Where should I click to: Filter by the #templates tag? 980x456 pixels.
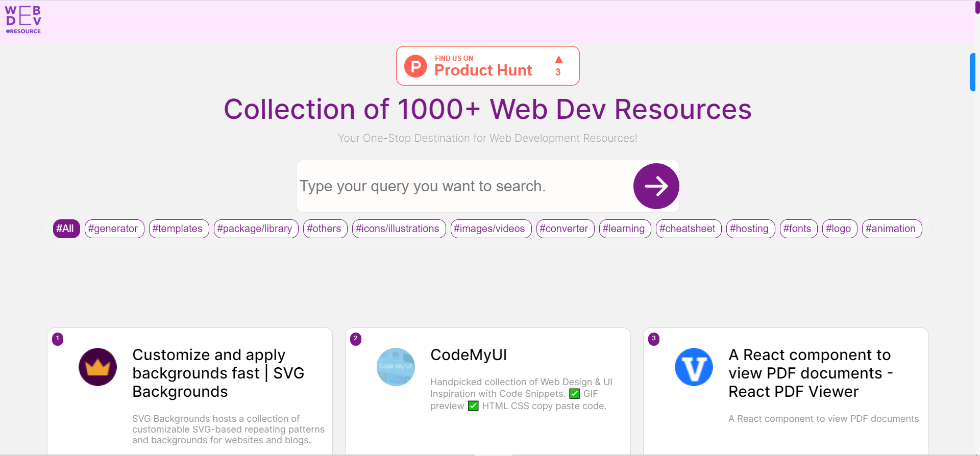coord(179,229)
